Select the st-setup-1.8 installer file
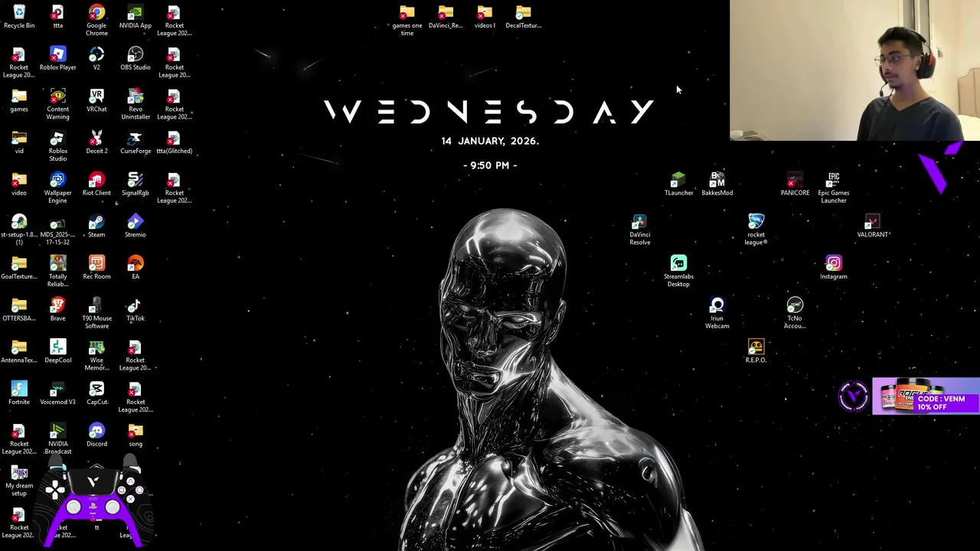Viewport: 980px width, 551px height. (x=19, y=230)
